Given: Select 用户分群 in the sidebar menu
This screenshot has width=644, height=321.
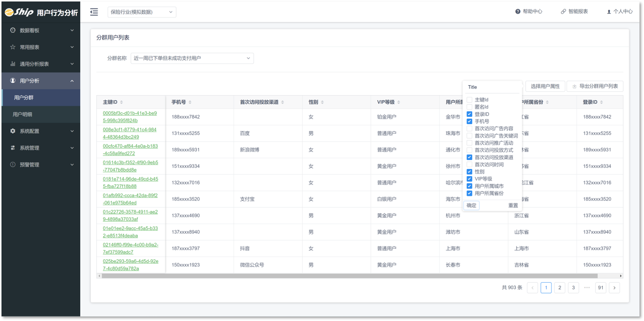Looking at the screenshot, I should click(x=23, y=97).
